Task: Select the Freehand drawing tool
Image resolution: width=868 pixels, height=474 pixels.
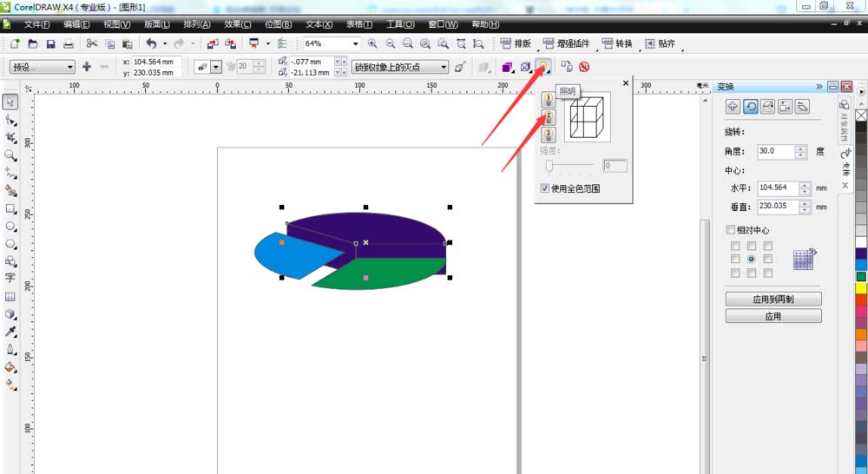Action: pyautogui.click(x=10, y=173)
